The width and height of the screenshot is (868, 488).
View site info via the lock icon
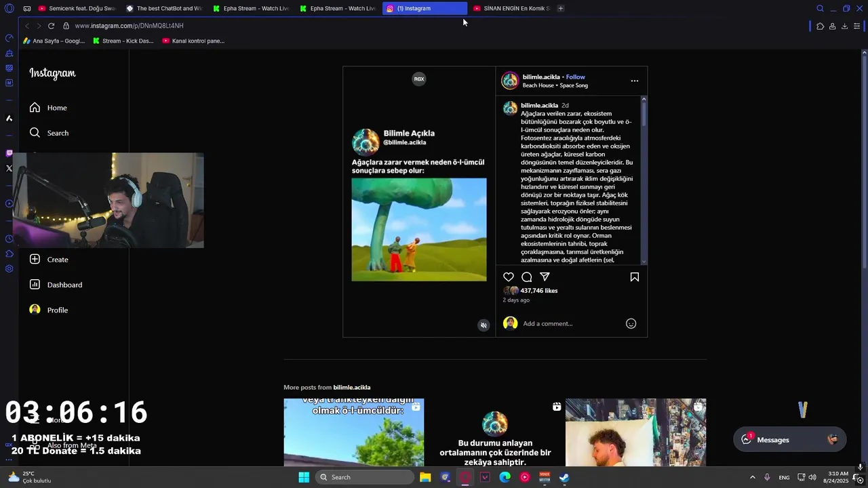66,26
